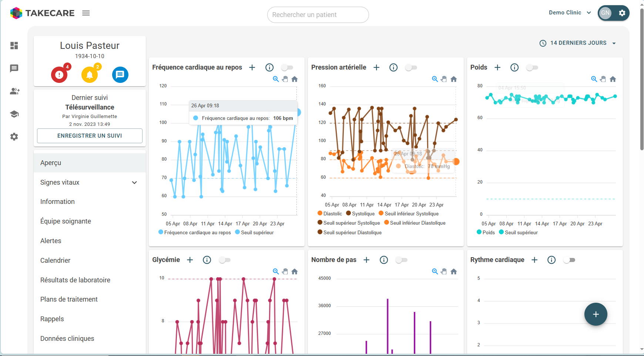Click the add patient icon in sidebar

(x=14, y=91)
